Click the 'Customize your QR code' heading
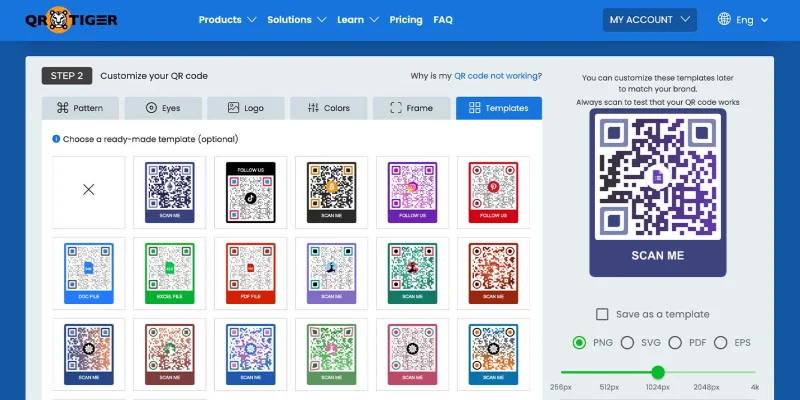This screenshot has height=400, width=800. [154, 76]
